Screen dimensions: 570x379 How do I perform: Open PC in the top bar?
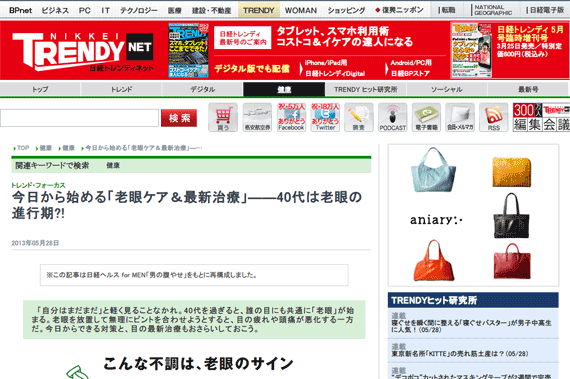click(x=85, y=11)
